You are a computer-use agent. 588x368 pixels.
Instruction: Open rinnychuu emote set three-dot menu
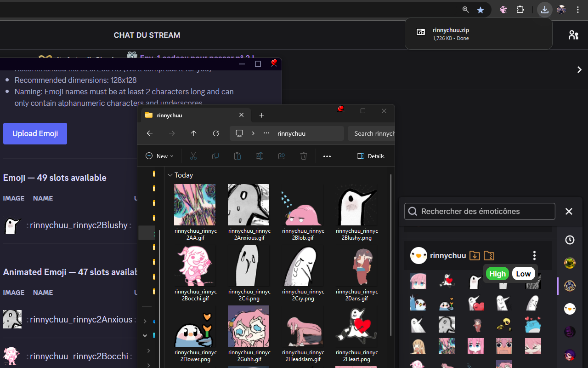coord(534,255)
